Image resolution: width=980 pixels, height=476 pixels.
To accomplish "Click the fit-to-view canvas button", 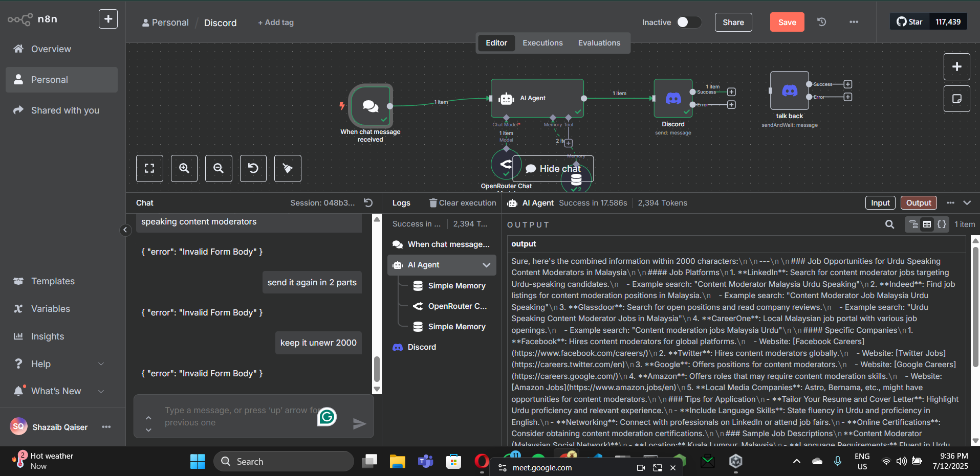I will pos(149,168).
